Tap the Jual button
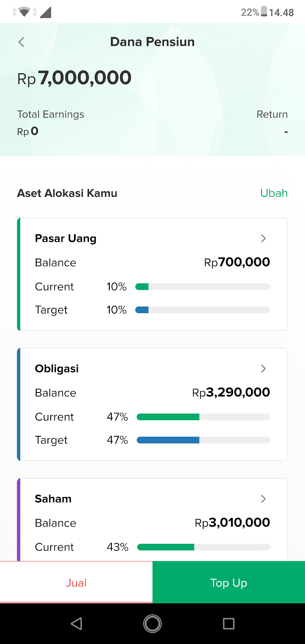 pyautogui.click(x=76, y=582)
